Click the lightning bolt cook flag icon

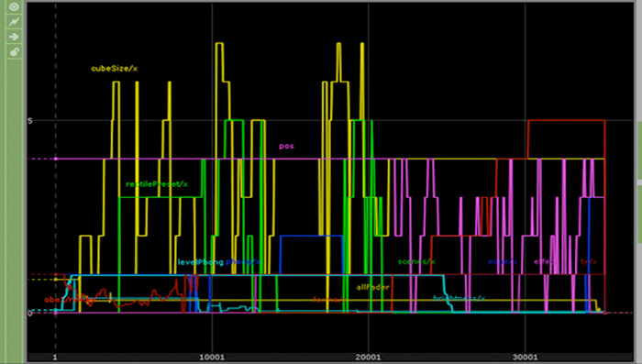(14, 22)
